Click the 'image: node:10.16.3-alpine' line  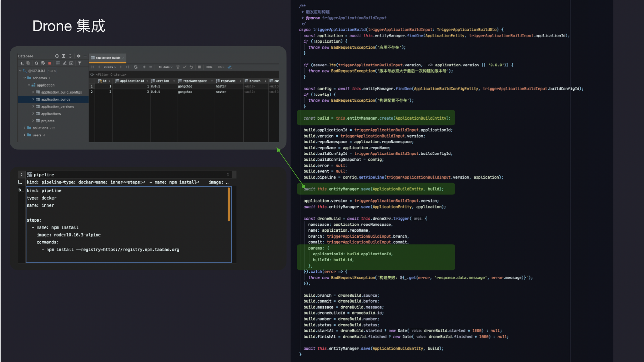[x=69, y=235]
